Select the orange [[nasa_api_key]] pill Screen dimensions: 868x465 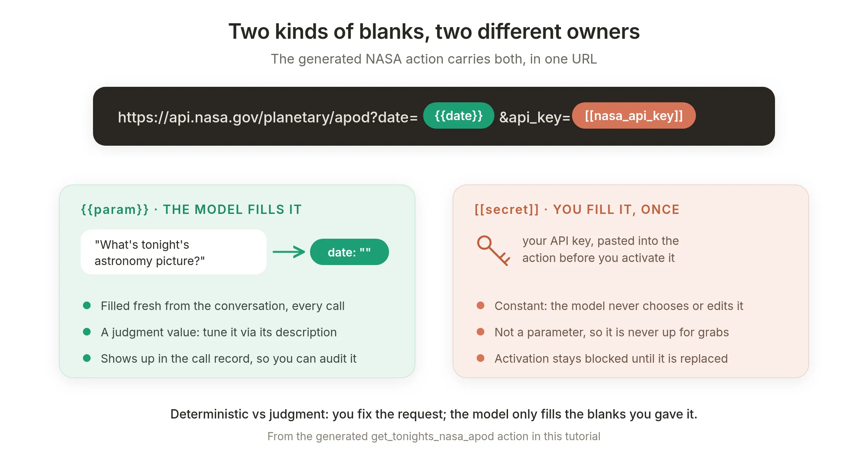point(634,115)
